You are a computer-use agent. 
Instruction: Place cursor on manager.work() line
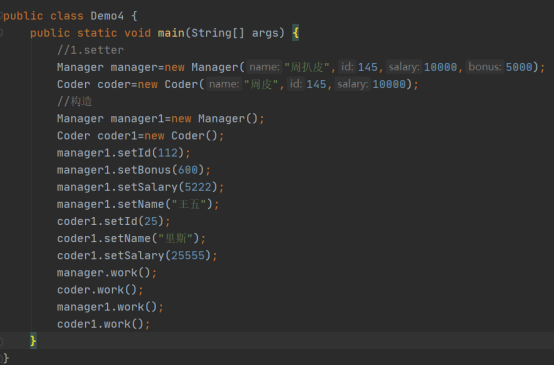tap(107, 273)
